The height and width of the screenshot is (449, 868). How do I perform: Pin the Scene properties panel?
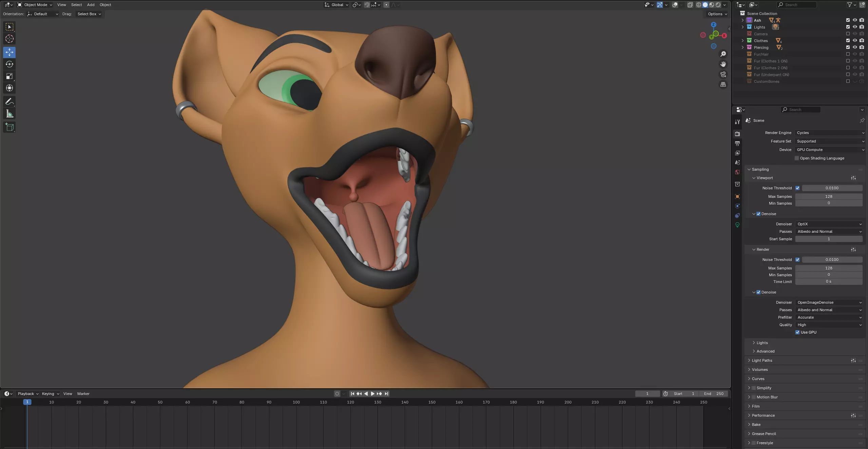[862, 120]
